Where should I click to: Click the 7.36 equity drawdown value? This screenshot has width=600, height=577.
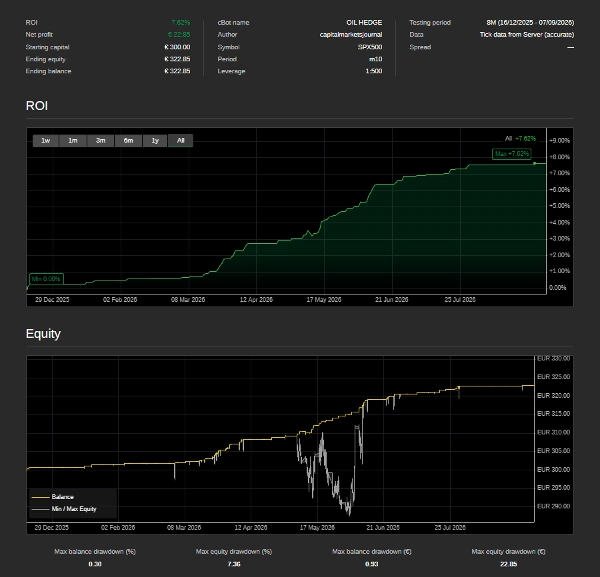pyautogui.click(x=234, y=564)
